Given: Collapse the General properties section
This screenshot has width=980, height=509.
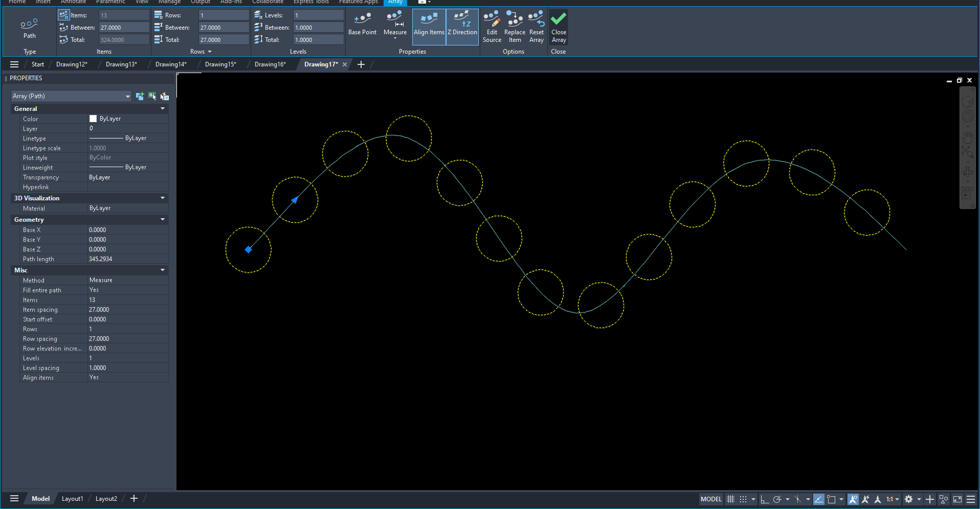Looking at the screenshot, I should pos(163,109).
